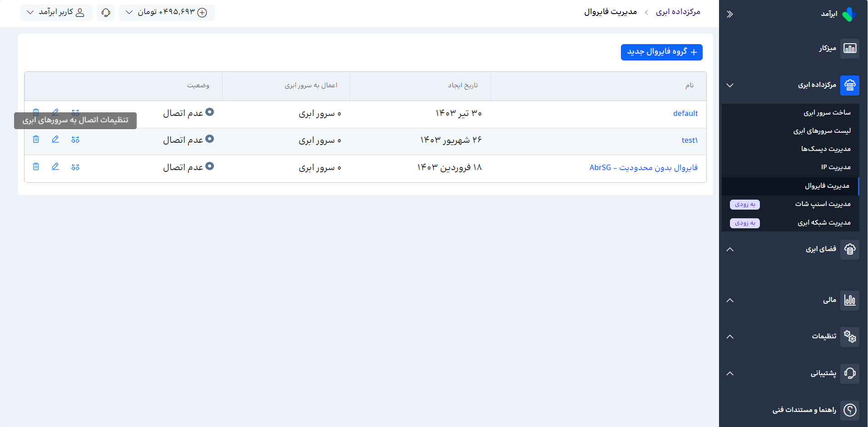This screenshot has width=868, height=427.
Task: Open the default firewall link
Action: [x=685, y=114]
